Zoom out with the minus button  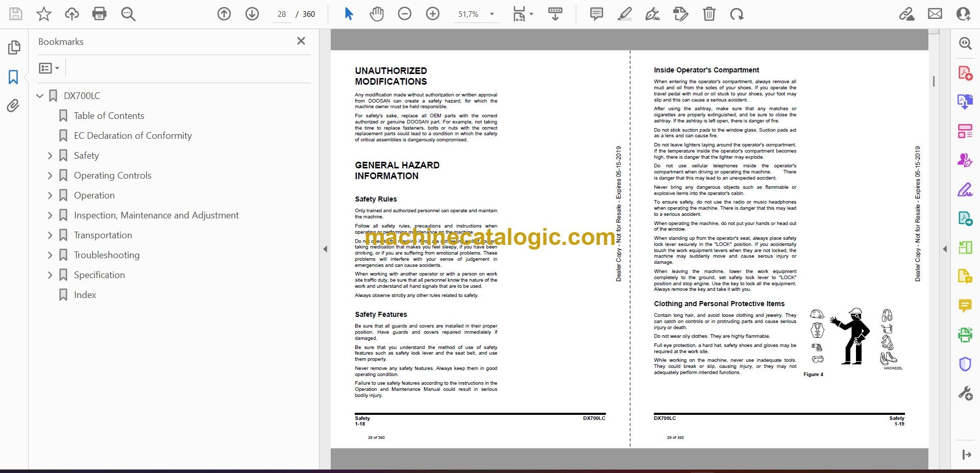pyautogui.click(x=405, y=14)
